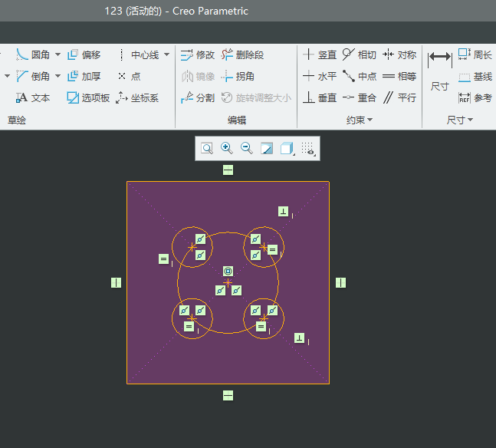
Task: Expand the 圆角 dropdown arrow
Action: pos(58,54)
